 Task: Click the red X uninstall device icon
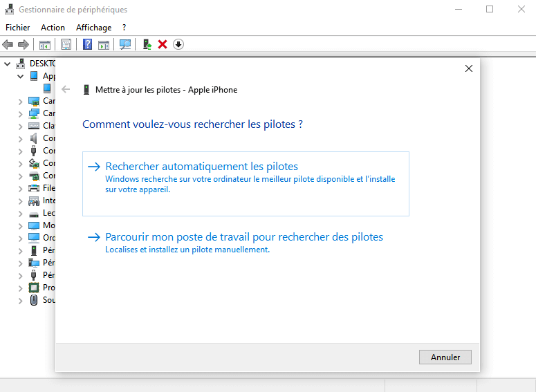pyautogui.click(x=163, y=44)
